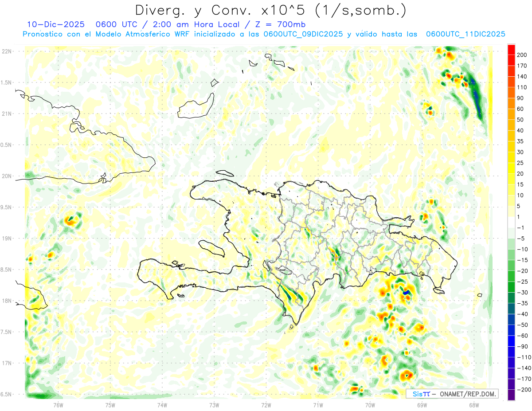532x411 pixels.
Task: Click the "74W" longitude label
Action: pyautogui.click(x=162, y=404)
